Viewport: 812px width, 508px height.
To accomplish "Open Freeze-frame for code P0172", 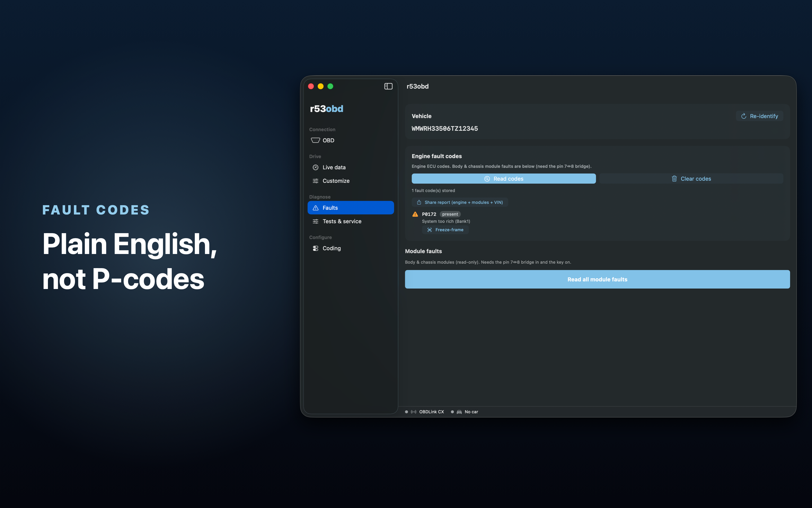I will coord(445,230).
